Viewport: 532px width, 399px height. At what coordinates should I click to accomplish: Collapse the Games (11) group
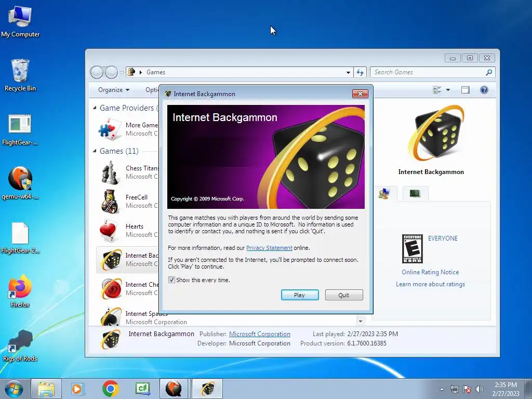click(95, 151)
